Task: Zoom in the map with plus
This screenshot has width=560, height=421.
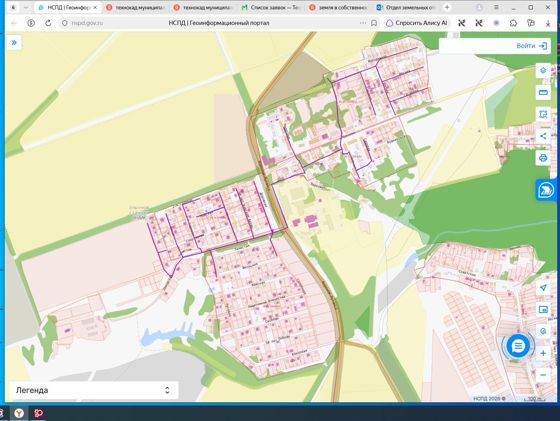Action: tap(543, 353)
